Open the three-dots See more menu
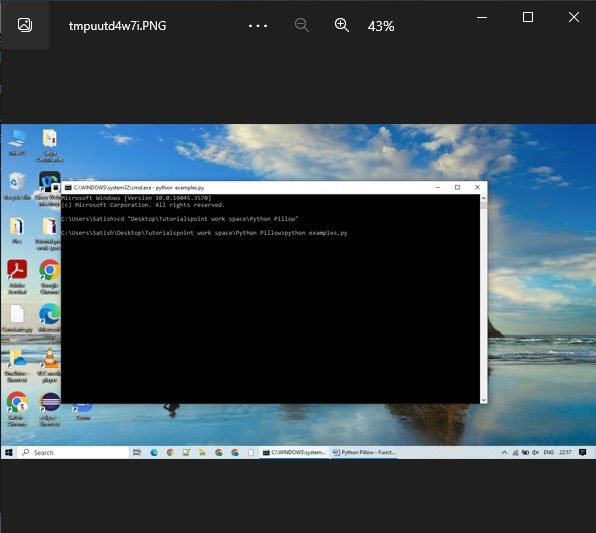The width and height of the screenshot is (596, 533). coord(258,26)
